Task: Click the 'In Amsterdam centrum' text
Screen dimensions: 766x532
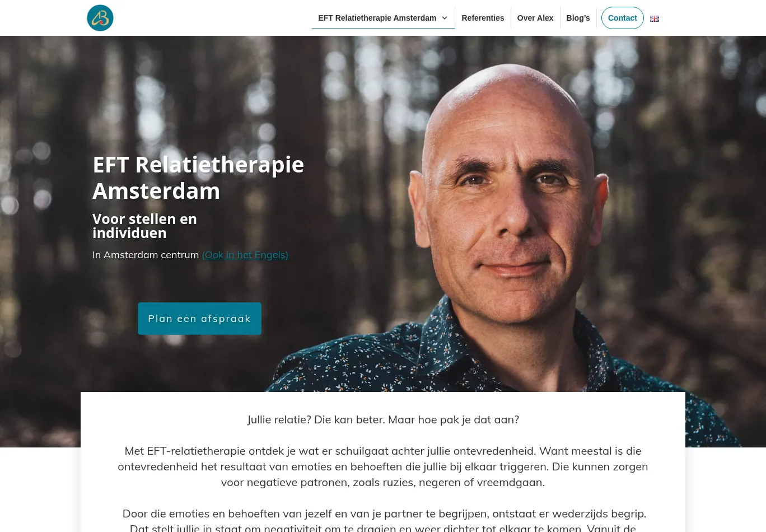Action: [x=146, y=255]
